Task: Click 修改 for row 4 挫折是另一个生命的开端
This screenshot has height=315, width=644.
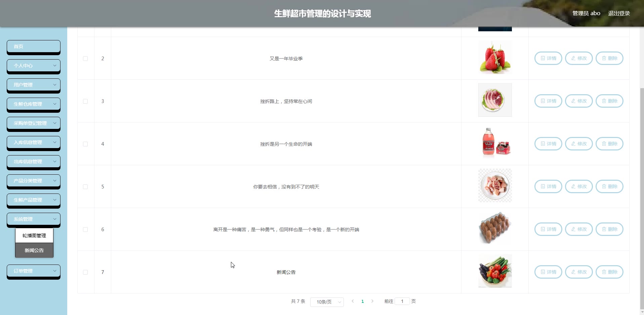Action: point(579,144)
